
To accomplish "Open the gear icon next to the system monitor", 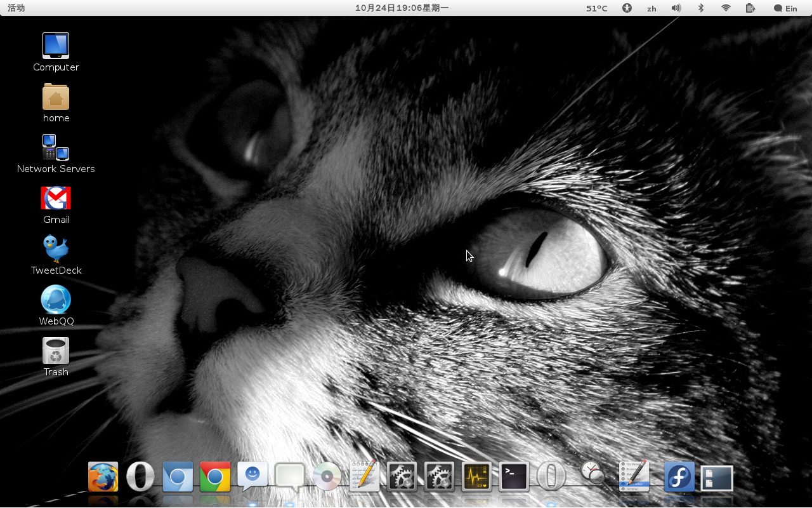I will (x=440, y=477).
